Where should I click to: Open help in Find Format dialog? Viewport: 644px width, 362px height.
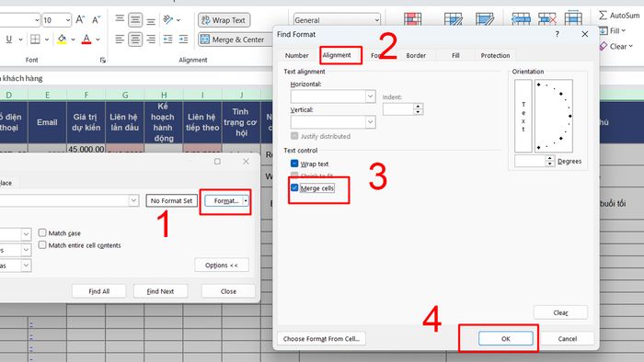(x=557, y=34)
